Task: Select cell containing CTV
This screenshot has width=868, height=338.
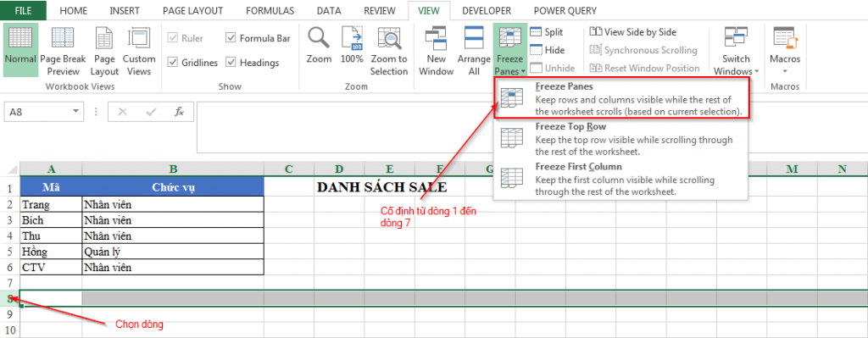Action: pyautogui.click(x=51, y=267)
